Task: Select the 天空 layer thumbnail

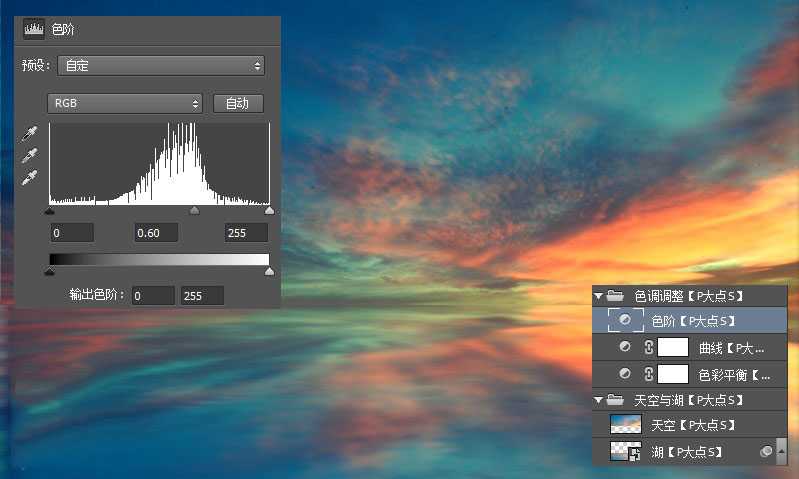Action: tap(625, 425)
